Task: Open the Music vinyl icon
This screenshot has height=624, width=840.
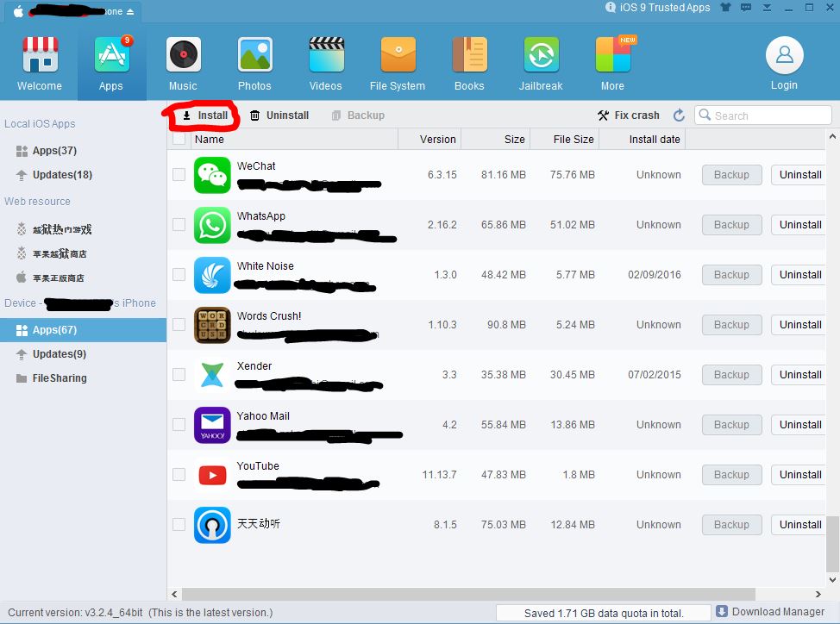Action: point(183,54)
